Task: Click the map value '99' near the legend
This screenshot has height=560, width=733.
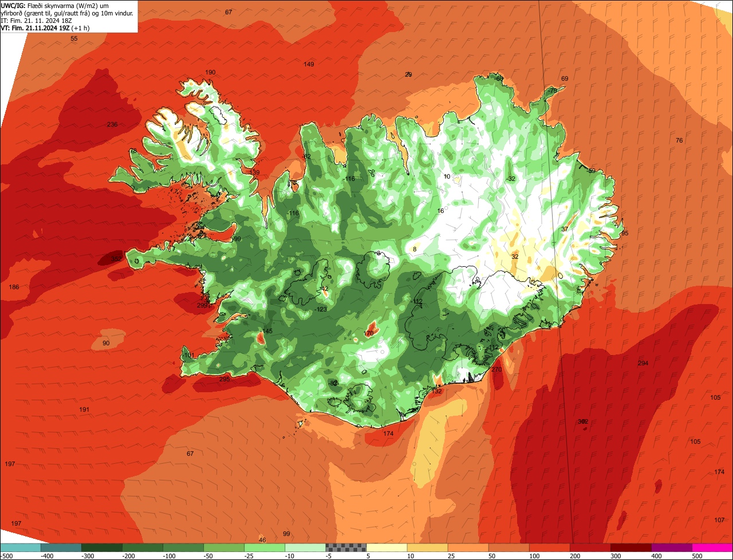Action: click(x=286, y=534)
